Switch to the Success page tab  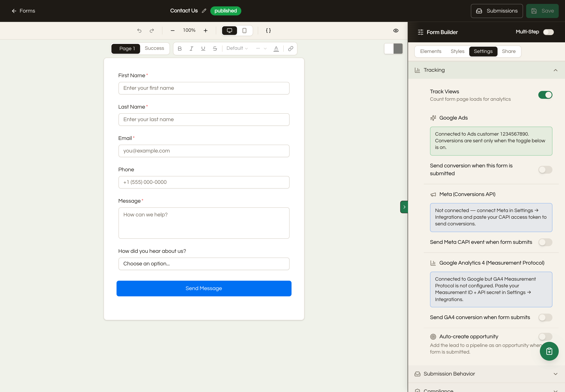(154, 48)
